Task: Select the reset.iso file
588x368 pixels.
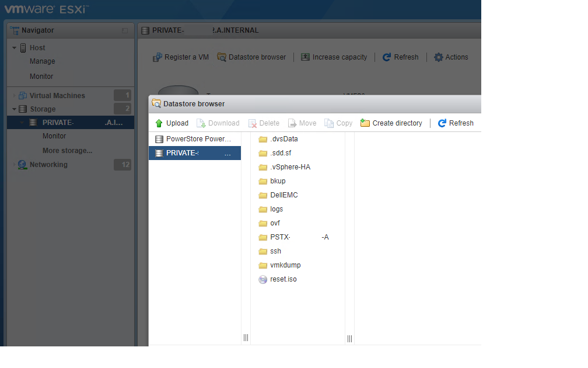Action: (282, 279)
